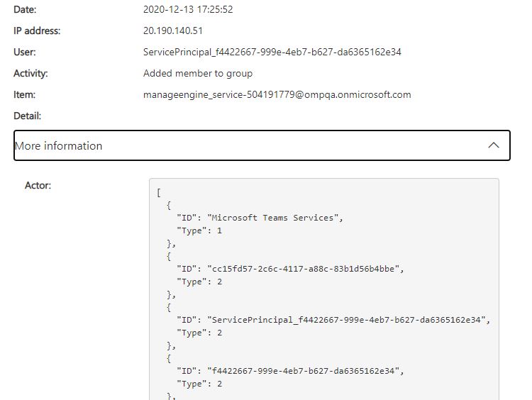This screenshot has height=400, width=532.
Task: Click the IP address label
Action: pos(37,31)
